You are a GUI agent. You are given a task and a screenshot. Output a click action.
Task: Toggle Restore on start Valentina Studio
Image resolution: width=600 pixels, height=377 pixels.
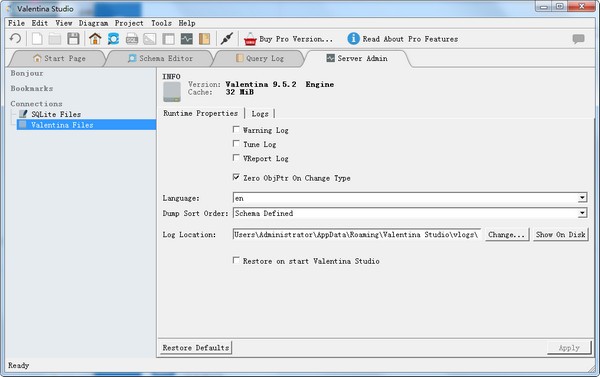tap(236, 260)
